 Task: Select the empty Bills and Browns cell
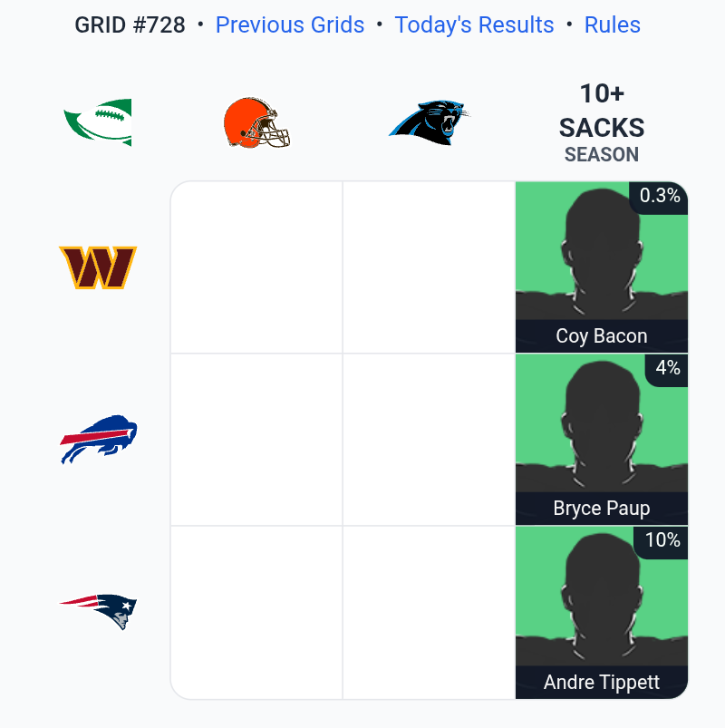pyautogui.click(x=256, y=439)
